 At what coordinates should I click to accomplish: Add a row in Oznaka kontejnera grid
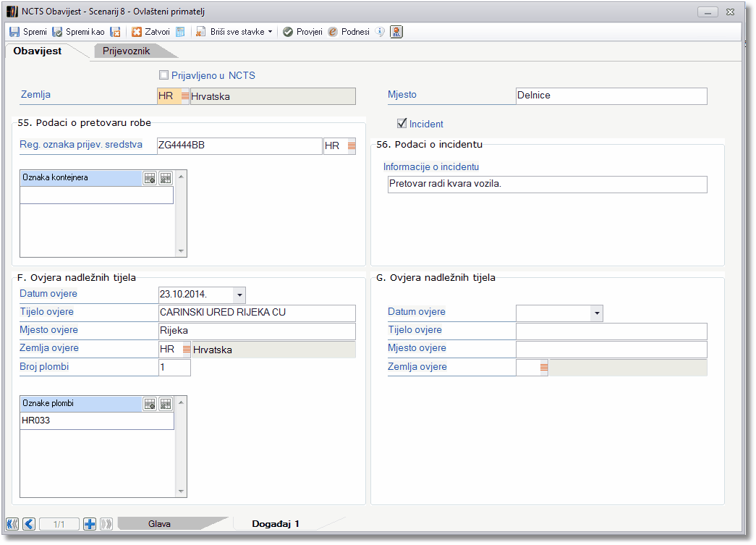tap(150, 178)
